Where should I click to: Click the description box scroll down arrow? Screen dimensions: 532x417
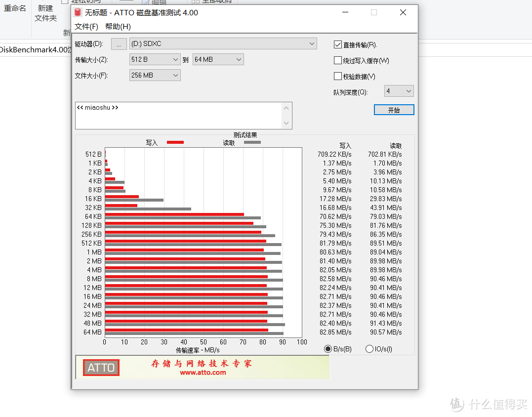click(x=286, y=123)
